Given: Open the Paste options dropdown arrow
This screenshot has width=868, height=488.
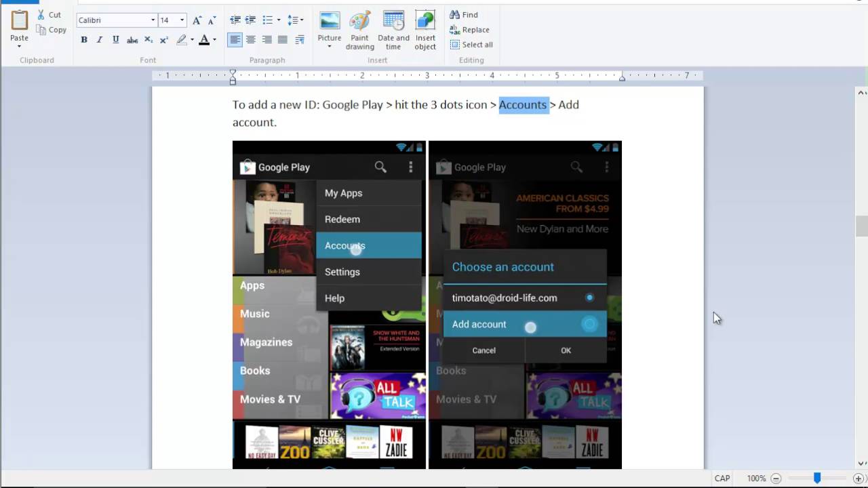Looking at the screenshot, I should (x=19, y=46).
